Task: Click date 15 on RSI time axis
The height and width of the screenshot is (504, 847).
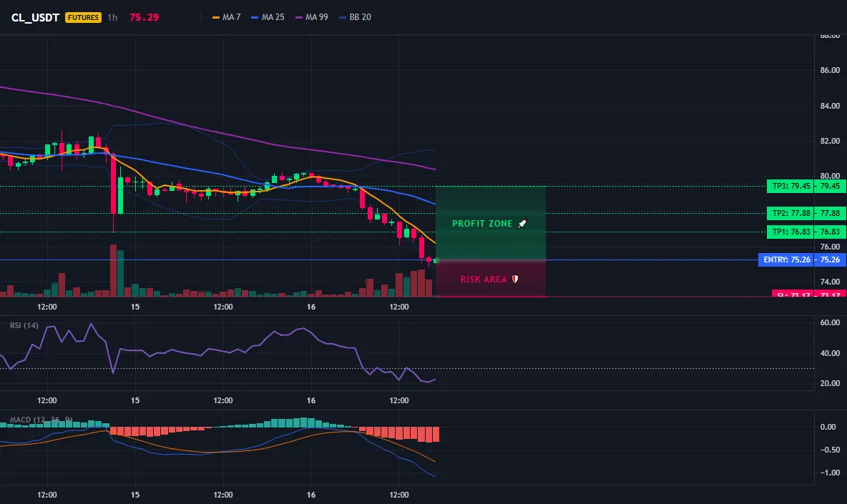Action: pos(135,400)
